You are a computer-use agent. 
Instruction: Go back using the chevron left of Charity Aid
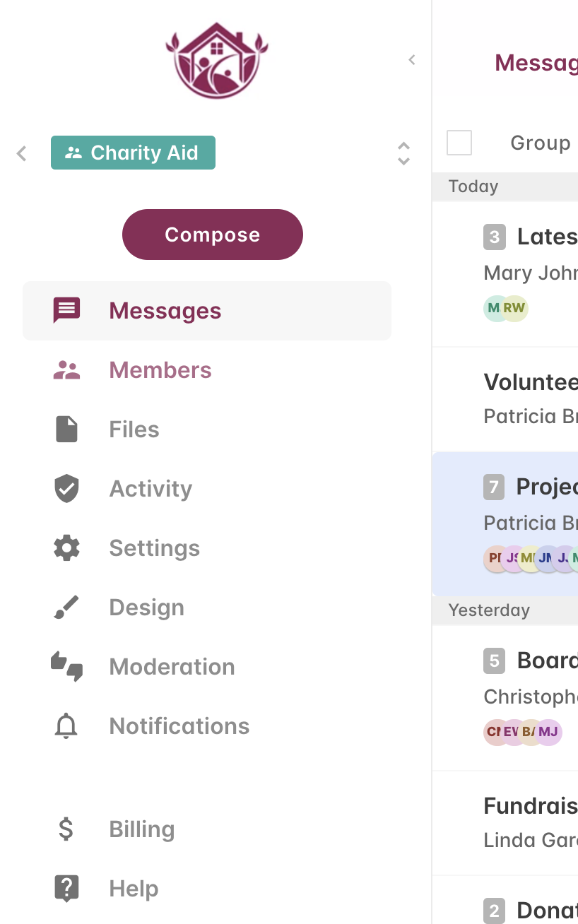point(22,153)
